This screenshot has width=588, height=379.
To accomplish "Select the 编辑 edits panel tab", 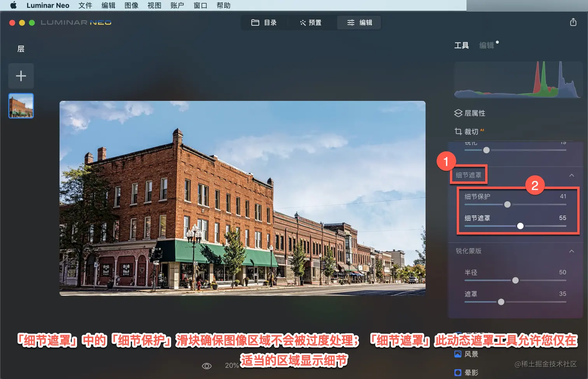I will [486, 45].
